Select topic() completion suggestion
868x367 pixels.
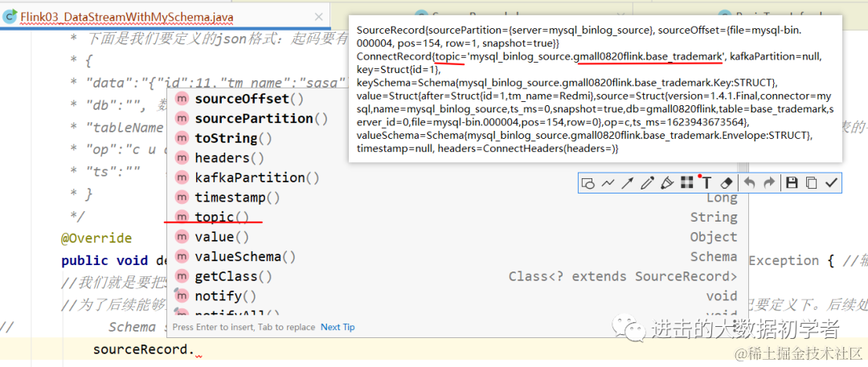click(457, 217)
